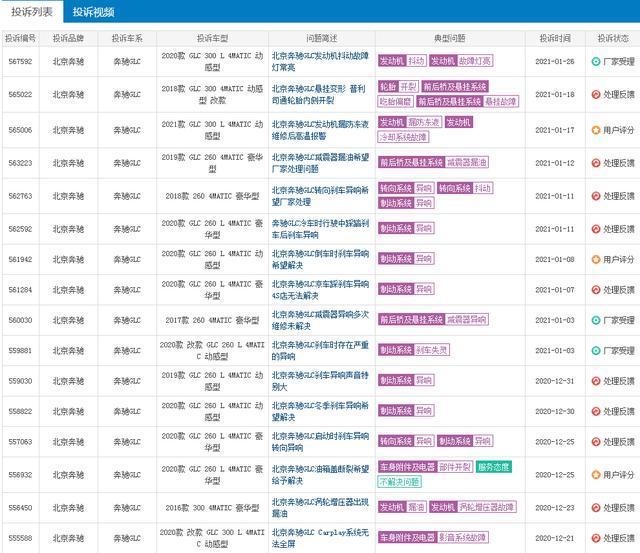Click the 厂家受理 status icon for complaint 567592
Image resolution: width=640 pixels, height=553 pixels.
[x=596, y=62]
